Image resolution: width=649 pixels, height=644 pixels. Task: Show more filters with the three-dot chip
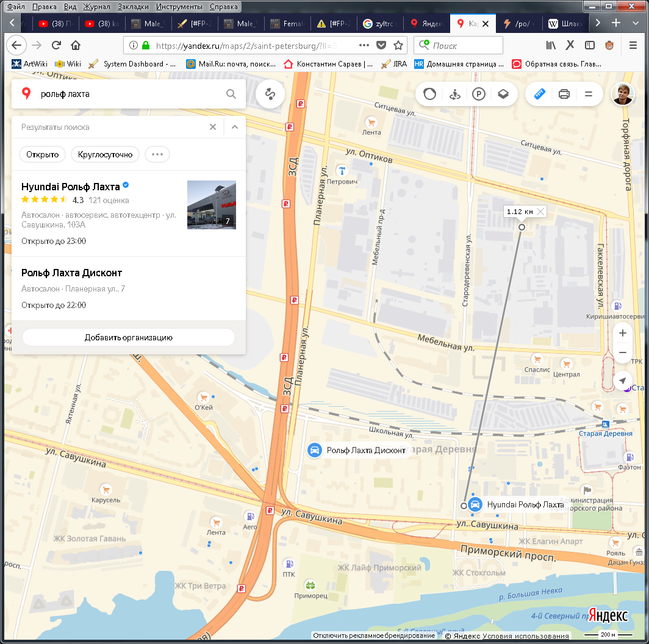point(157,154)
